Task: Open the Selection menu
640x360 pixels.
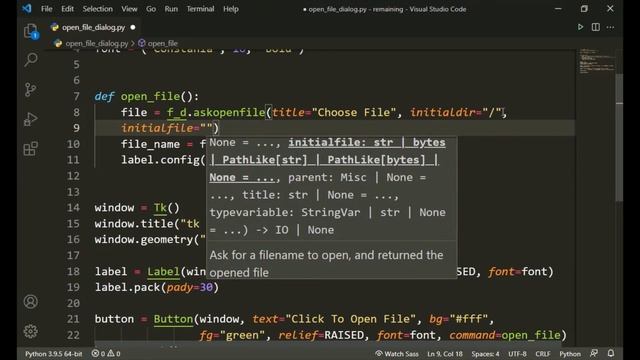Action: [98, 9]
